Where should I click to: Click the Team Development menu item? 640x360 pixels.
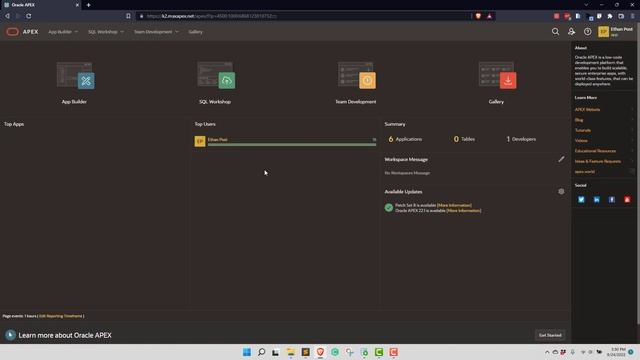click(153, 32)
